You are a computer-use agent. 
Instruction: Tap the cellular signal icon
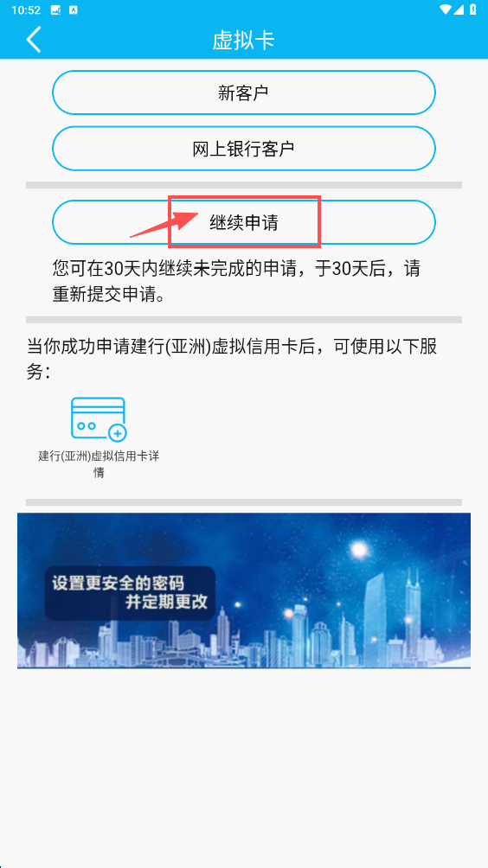click(x=459, y=10)
